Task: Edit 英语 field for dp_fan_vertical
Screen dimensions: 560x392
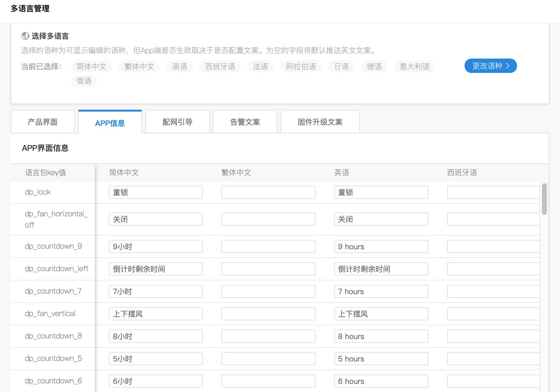Action: [381, 314]
